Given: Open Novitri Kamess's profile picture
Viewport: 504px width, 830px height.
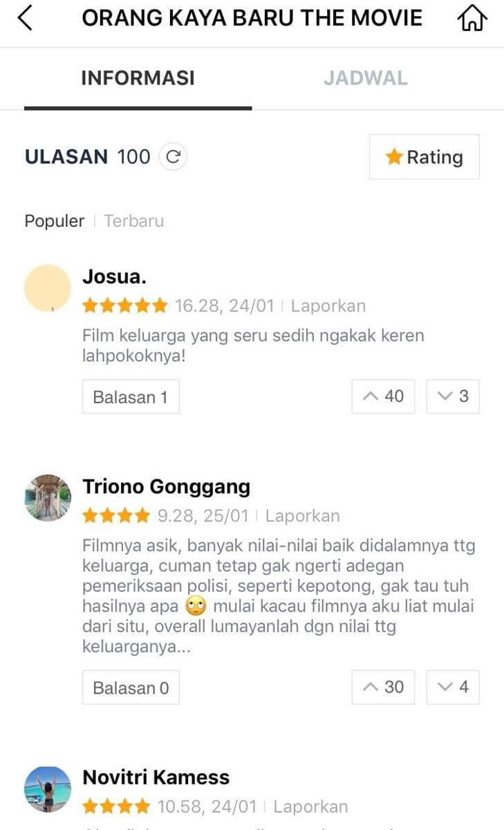Looking at the screenshot, I should tap(48, 788).
